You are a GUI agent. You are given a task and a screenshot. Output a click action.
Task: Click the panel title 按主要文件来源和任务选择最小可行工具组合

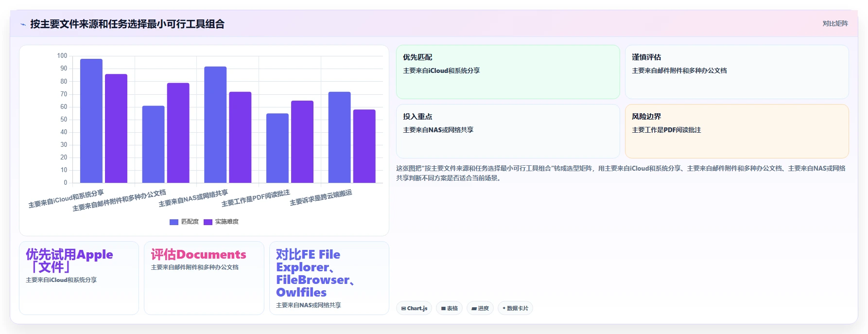click(127, 24)
